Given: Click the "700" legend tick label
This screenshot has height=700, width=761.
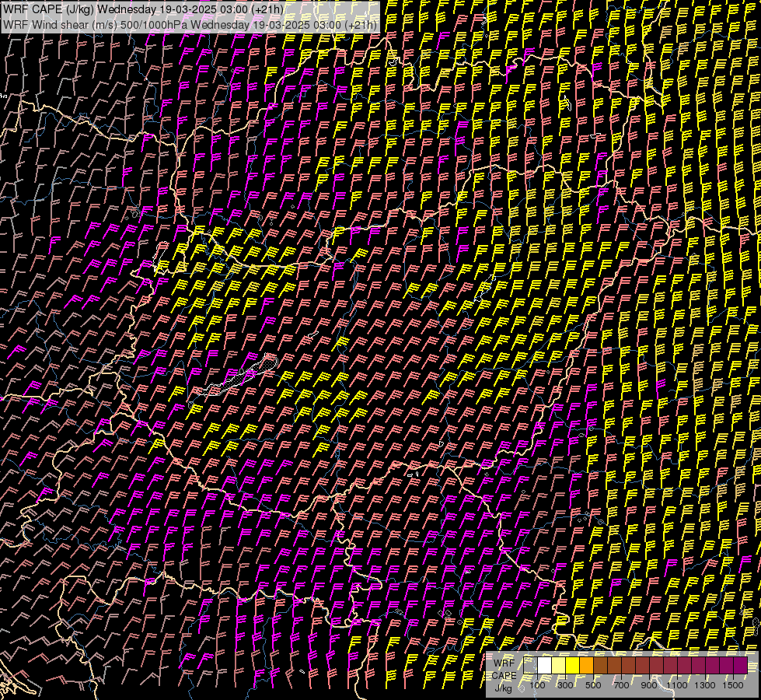Looking at the screenshot, I should click(621, 685).
